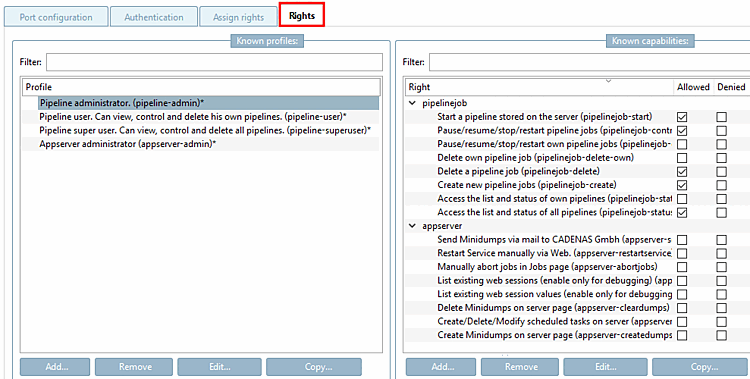Check Allowed for status of own pipelines
Screen dimensions: 750x379
click(x=682, y=199)
